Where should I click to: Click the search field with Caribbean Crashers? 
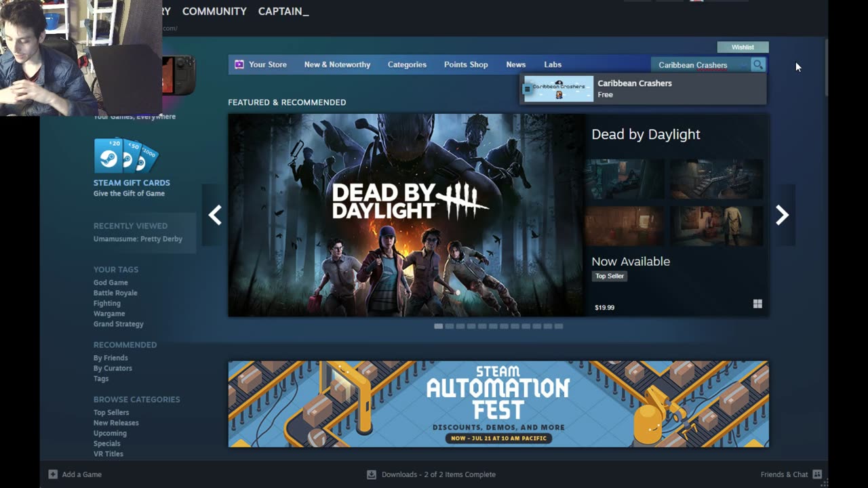point(701,65)
